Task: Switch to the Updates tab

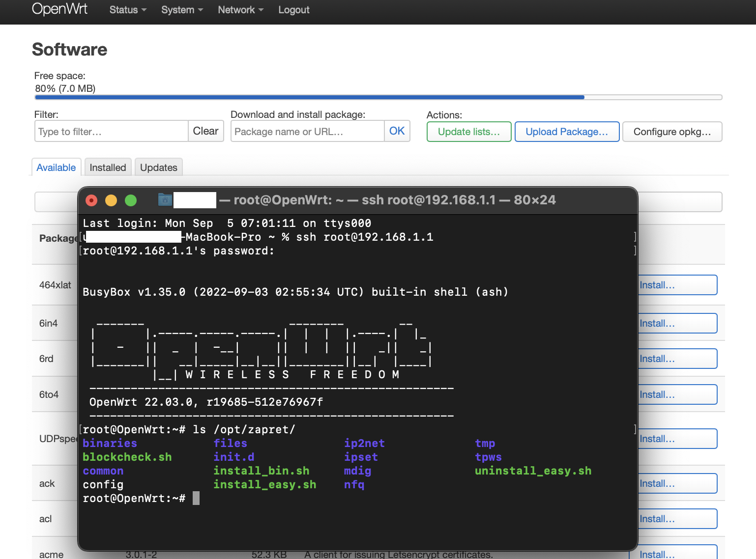Action: [x=158, y=168]
